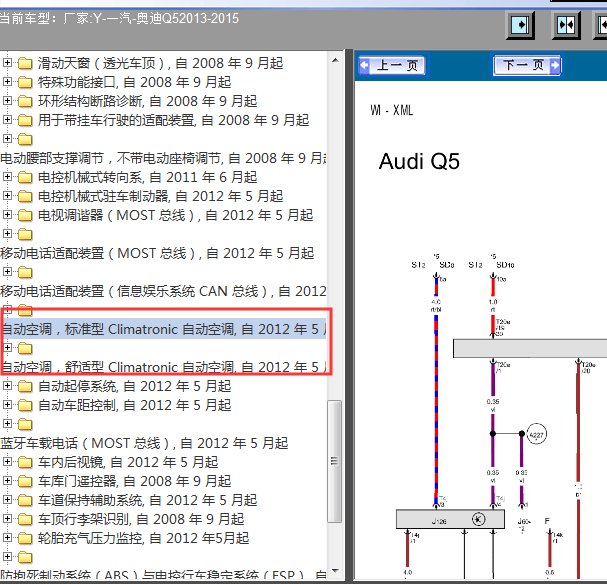
Task: Expand node above 蓝牙车载电话 label
Action: tap(7, 423)
